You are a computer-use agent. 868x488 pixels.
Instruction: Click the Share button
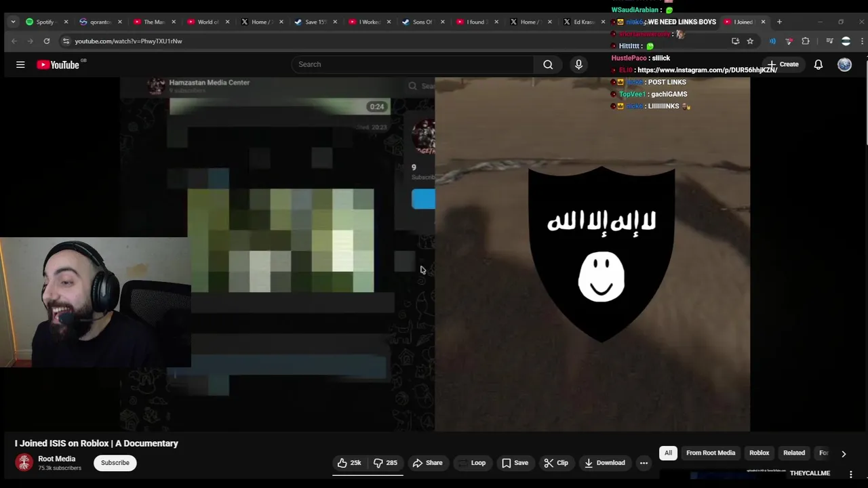click(428, 463)
